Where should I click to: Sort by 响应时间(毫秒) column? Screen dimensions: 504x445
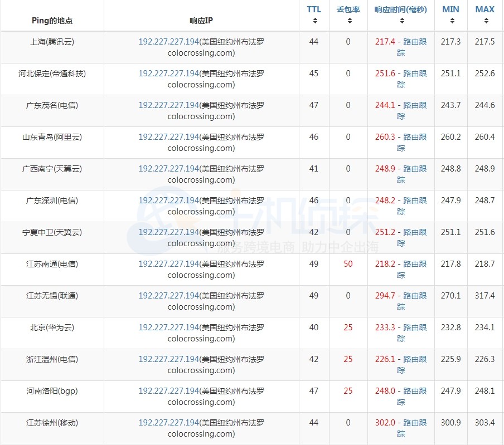[401, 15]
